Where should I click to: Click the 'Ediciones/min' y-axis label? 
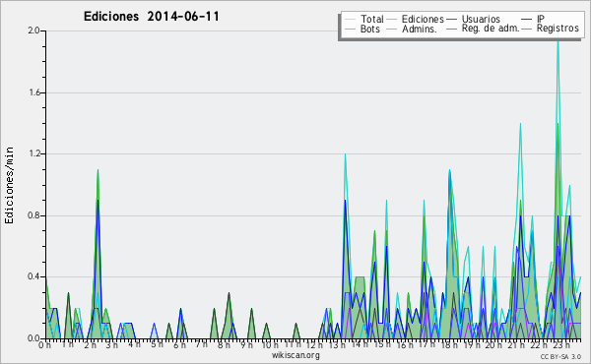pyautogui.click(x=9, y=185)
